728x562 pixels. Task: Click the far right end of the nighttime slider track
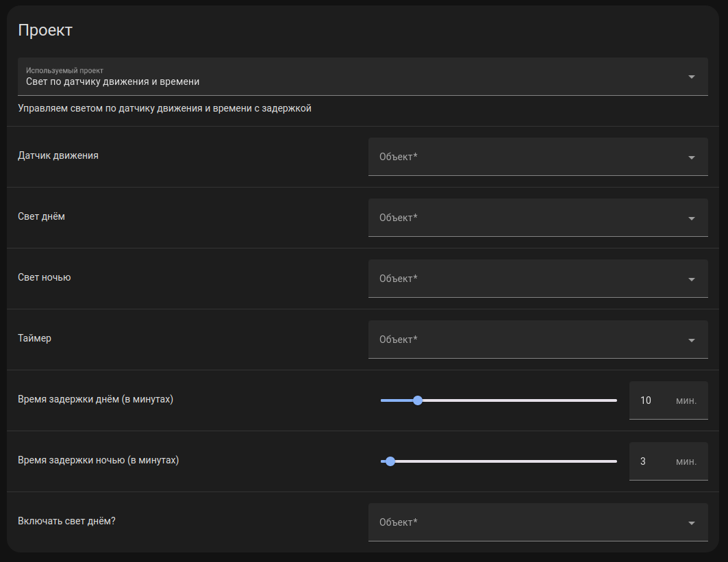[615, 461]
